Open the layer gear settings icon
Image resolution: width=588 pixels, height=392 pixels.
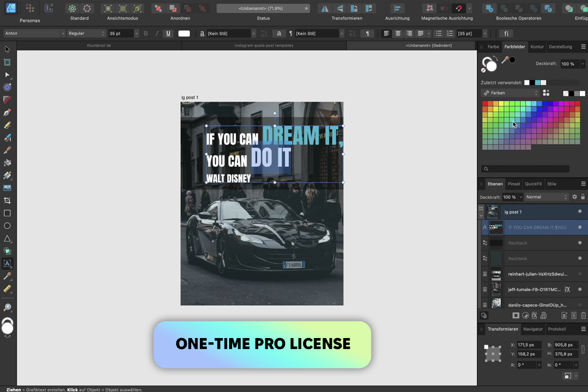(x=574, y=197)
